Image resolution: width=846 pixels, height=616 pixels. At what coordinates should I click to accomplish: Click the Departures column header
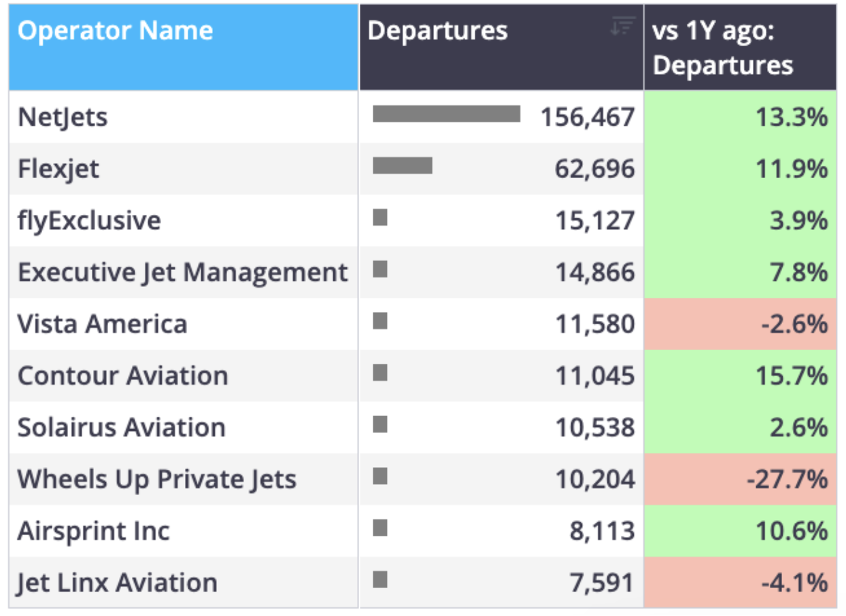(502, 48)
